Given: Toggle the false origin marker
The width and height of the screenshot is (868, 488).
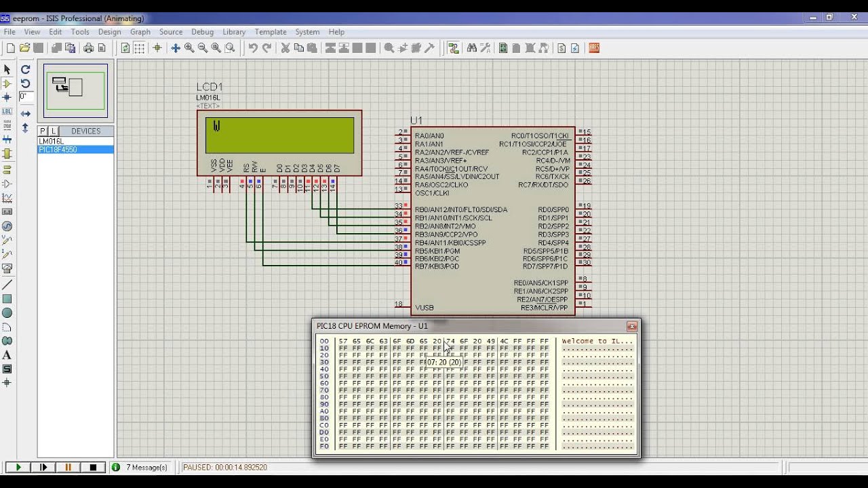Looking at the screenshot, I should click(157, 48).
